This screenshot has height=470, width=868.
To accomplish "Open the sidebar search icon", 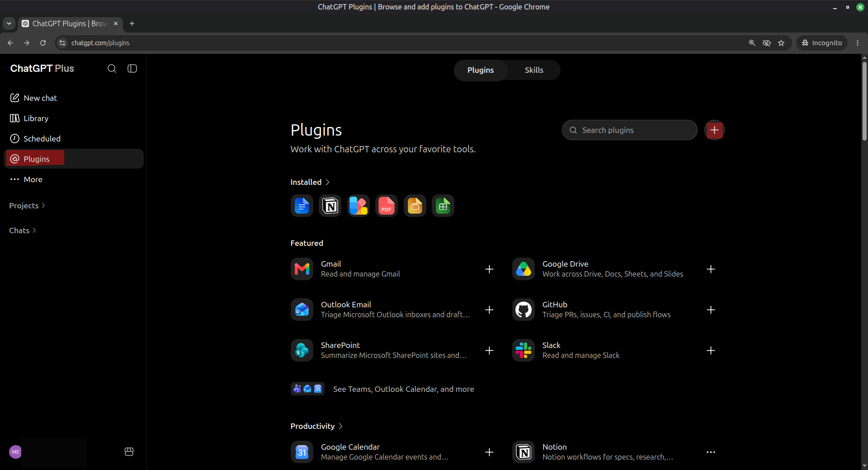I will [x=112, y=69].
